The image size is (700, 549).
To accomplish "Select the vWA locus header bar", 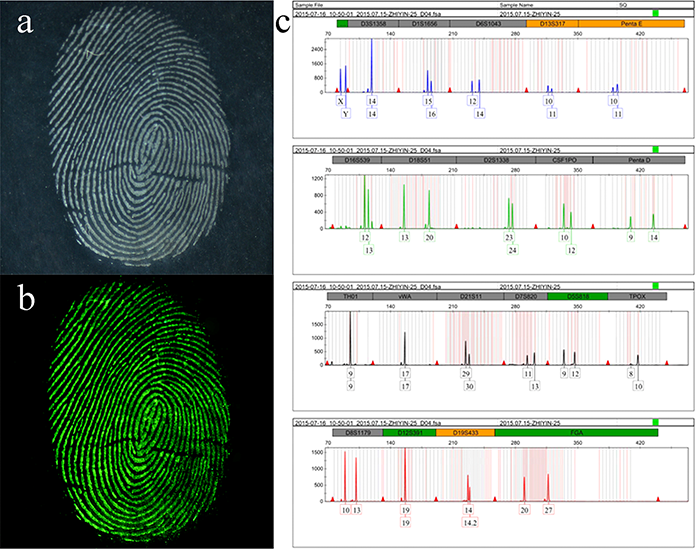I will pyautogui.click(x=405, y=296).
